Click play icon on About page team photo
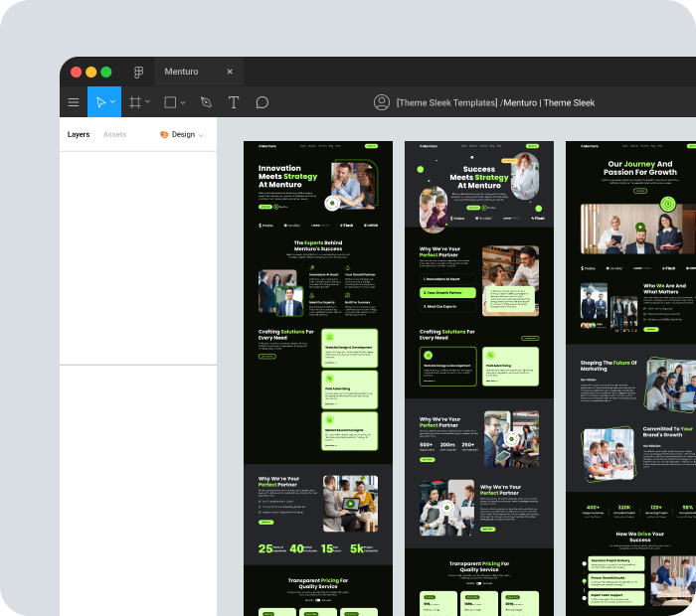The image size is (696, 616). tap(640, 228)
